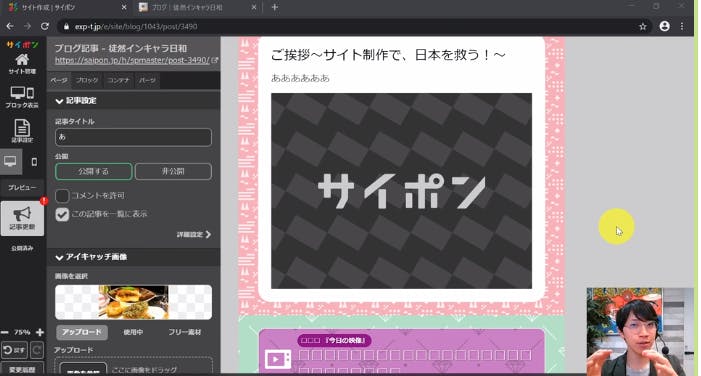The height and width of the screenshot is (376, 701).
Task: Click the 戻す undo button
Action: point(14,350)
